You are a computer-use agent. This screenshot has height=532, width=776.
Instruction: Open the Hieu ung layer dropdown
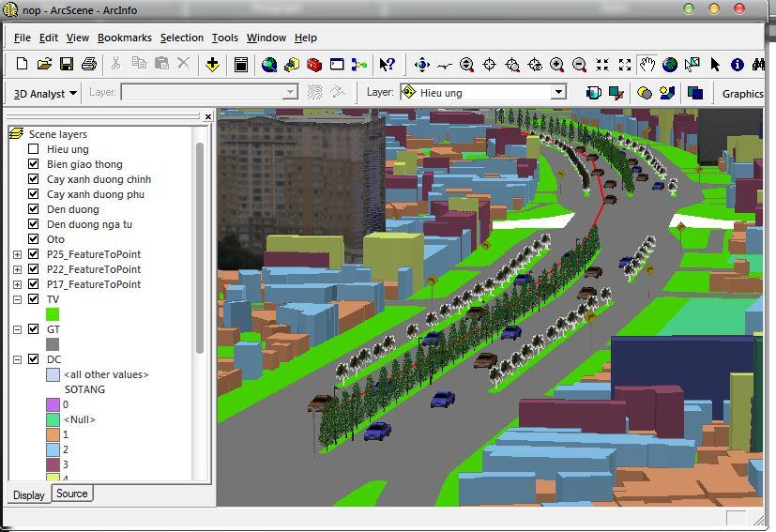[x=558, y=92]
